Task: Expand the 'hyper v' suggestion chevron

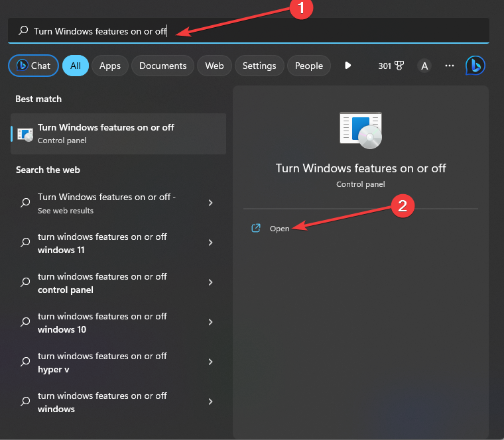Action: coord(210,362)
